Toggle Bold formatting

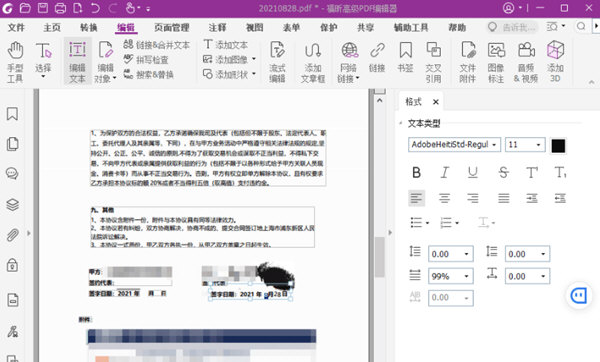(x=416, y=173)
